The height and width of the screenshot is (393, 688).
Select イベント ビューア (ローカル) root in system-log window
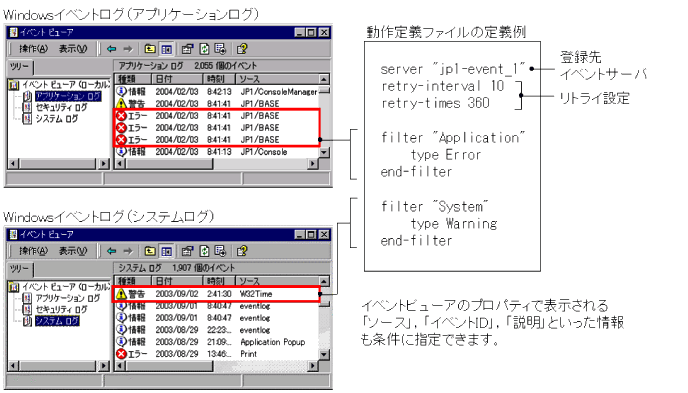pyautogui.click(x=65, y=287)
